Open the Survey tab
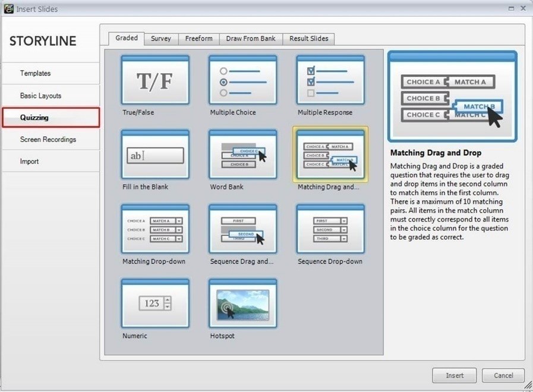The width and height of the screenshot is (533, 392). coord(161,39)
